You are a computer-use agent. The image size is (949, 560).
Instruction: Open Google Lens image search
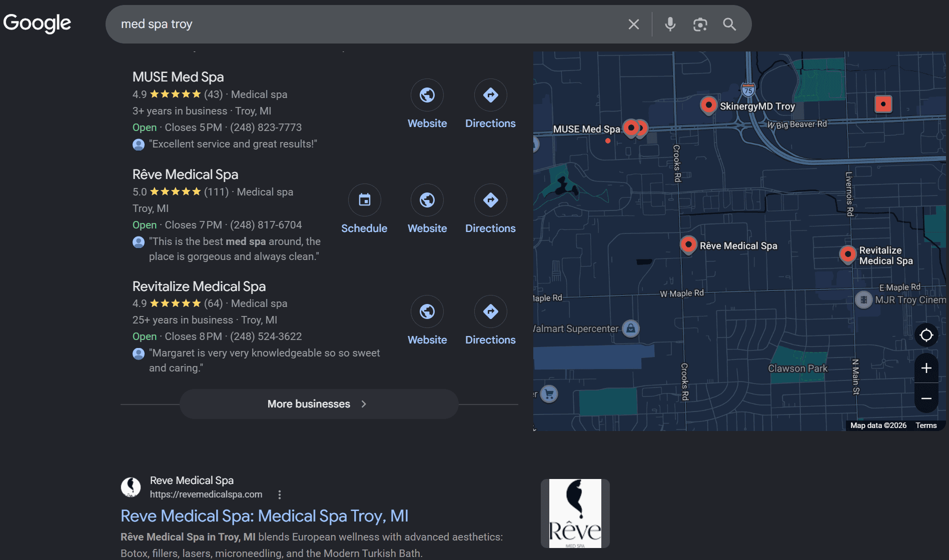click(700, 24)
